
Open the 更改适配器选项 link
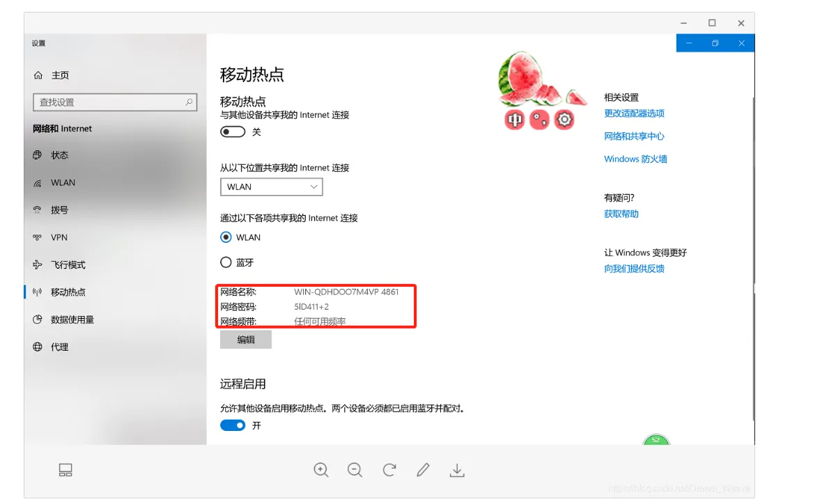coord(634,113)
